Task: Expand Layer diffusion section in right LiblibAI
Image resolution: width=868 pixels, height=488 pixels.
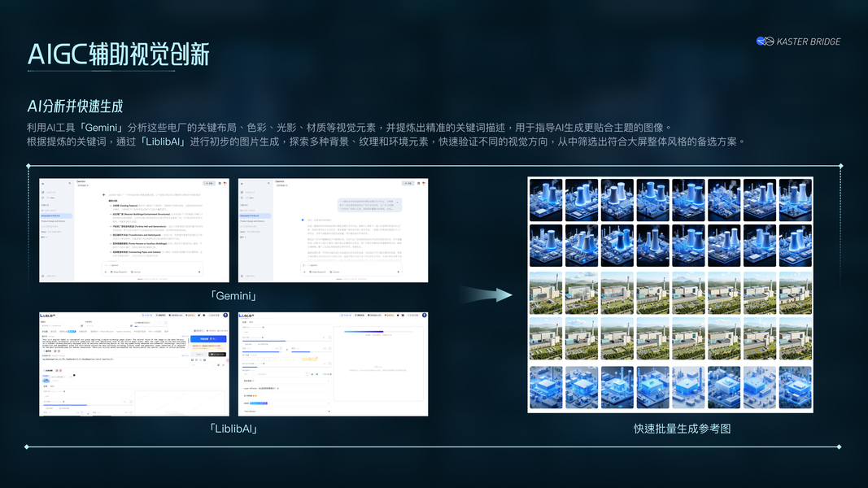Action: click(286, 389)
